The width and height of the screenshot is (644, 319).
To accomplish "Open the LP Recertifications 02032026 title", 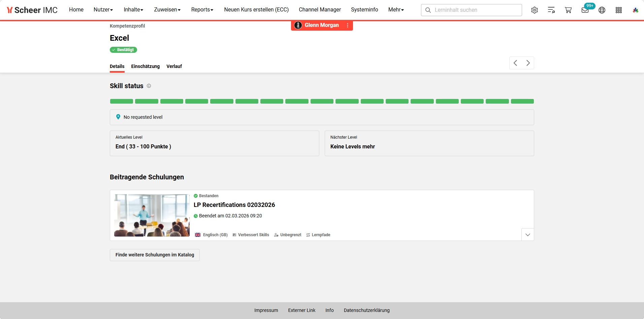I will pos(234,205).
